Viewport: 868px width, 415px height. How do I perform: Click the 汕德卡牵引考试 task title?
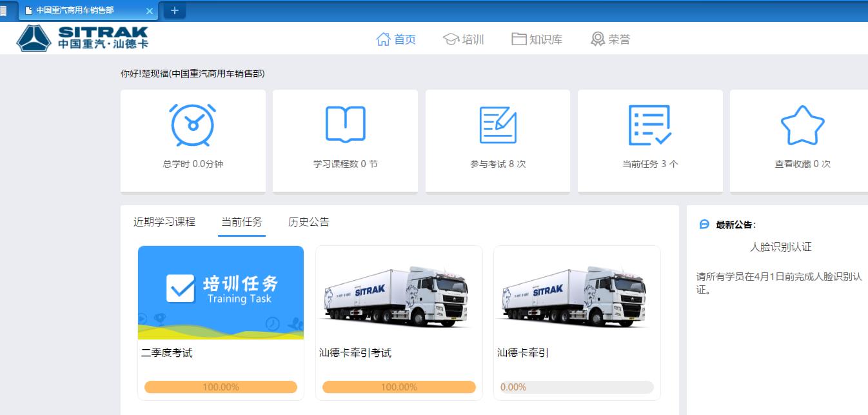(x=355, y=353)
